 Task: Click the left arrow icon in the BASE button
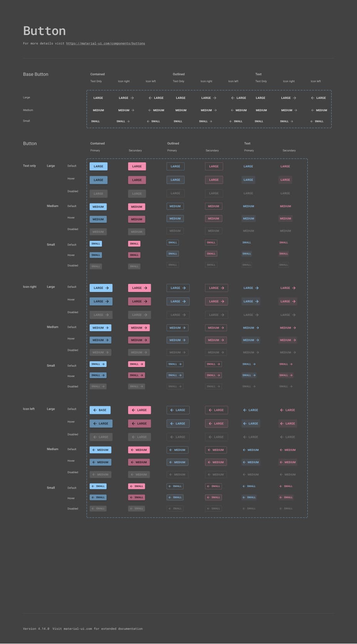click(x=95, y=410)
